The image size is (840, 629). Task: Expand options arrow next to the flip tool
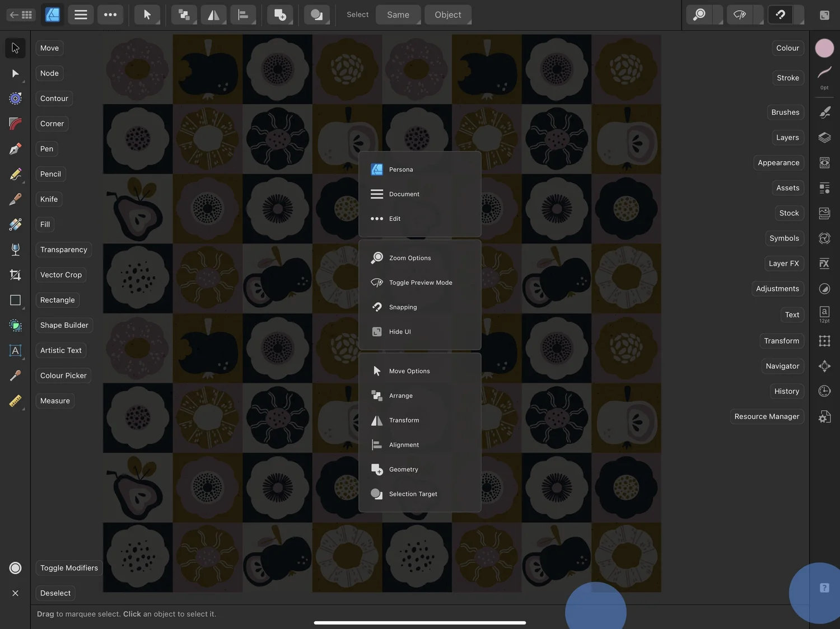click(x=223, y=22)
